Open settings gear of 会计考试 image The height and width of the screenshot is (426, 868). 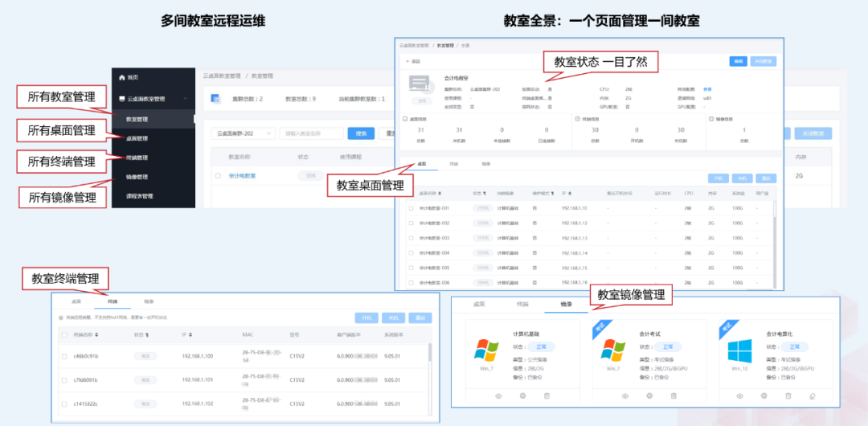pyautogui.click(x=649, y=396)
